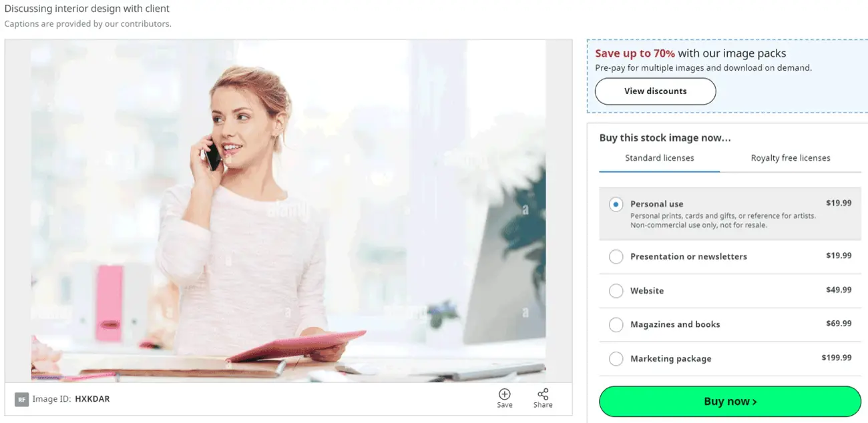Click the RF badge beside Image ID

[x=22, y=400]
